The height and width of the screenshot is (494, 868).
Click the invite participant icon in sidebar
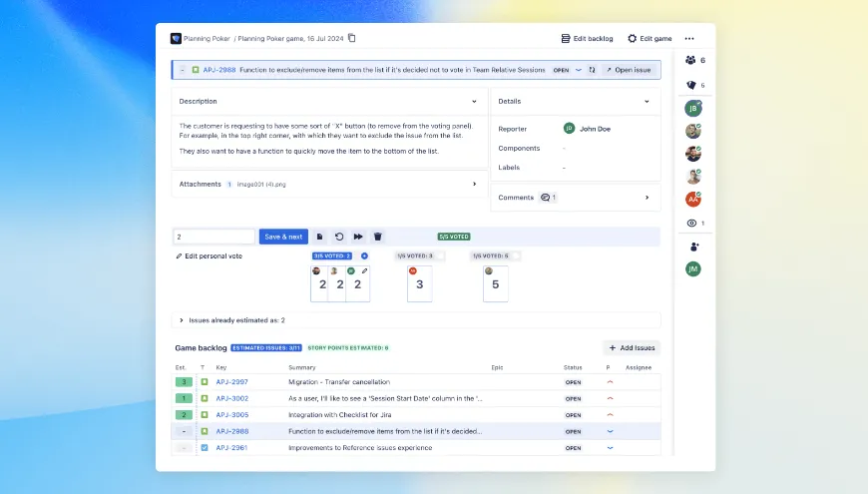692,247
